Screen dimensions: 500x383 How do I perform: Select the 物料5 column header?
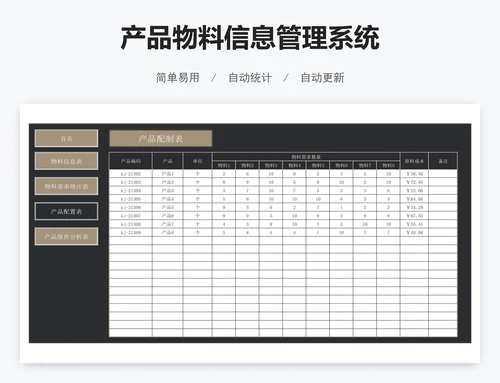click(x=318, y=165)
